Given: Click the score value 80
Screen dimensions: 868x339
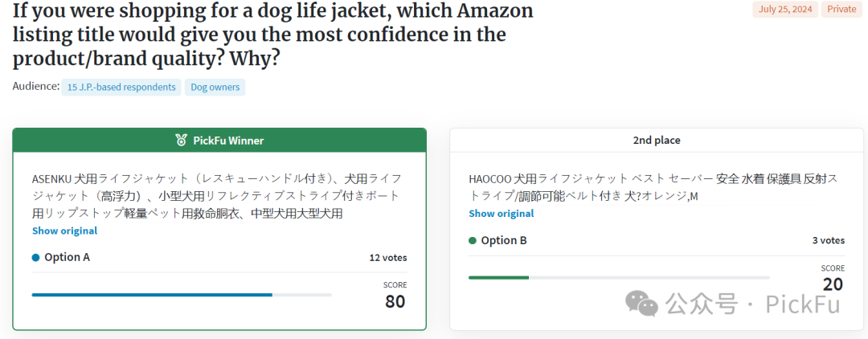Looking at the screenshot, I should pos(395,301).
